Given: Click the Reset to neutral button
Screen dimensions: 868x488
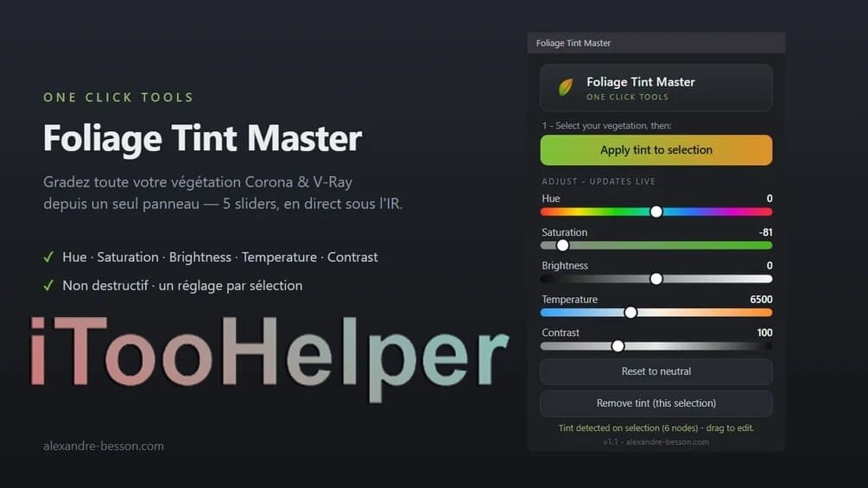Looking at the screenshot, I should pyautogui.click(x=656, y=371).
